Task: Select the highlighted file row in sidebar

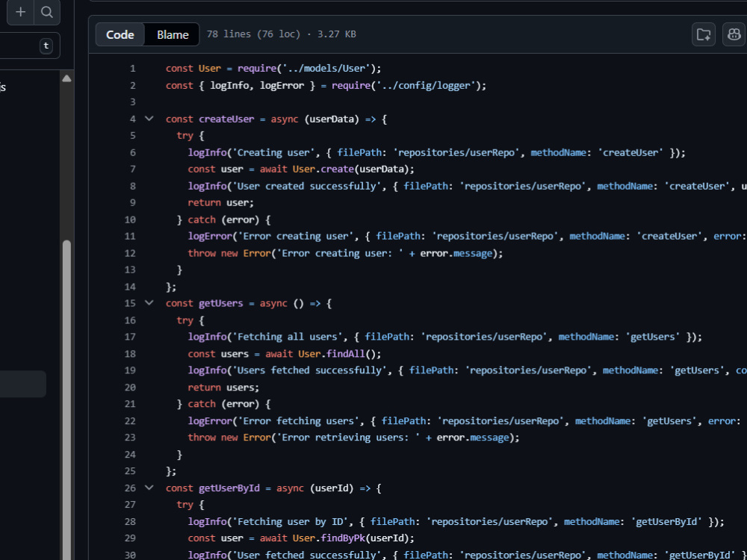Action: pyautogui.click(x=23, y=384)
